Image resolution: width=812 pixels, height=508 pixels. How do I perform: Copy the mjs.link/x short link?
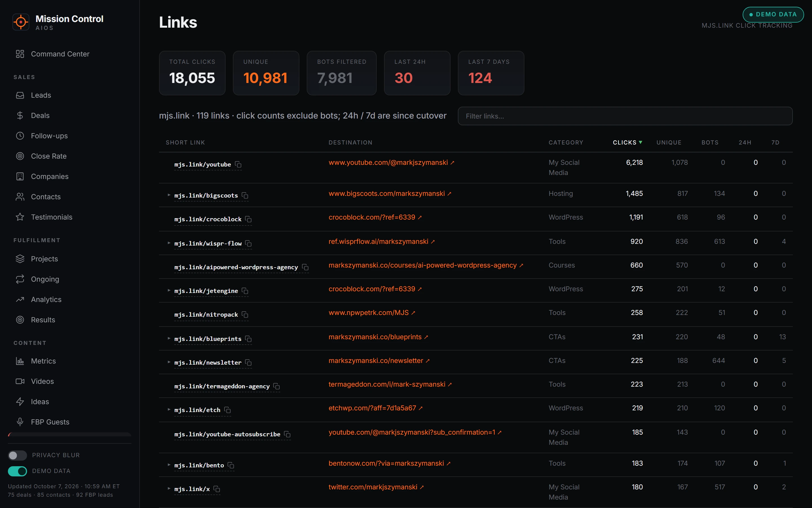coord(217,489)
